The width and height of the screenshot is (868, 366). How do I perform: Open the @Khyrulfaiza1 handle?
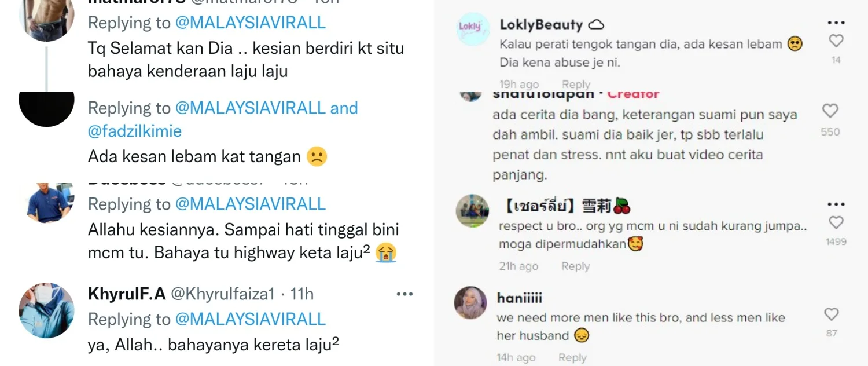[x=222, y=294]
